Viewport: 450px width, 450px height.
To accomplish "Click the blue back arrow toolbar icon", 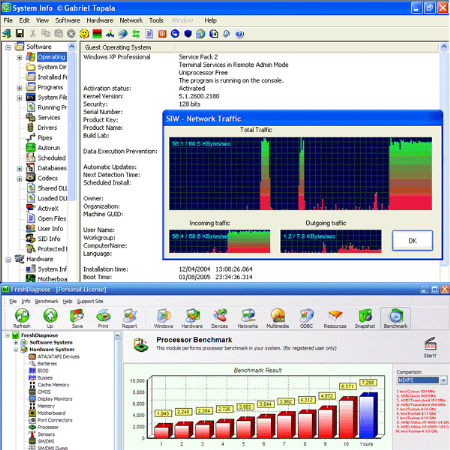I will [175, 33].
